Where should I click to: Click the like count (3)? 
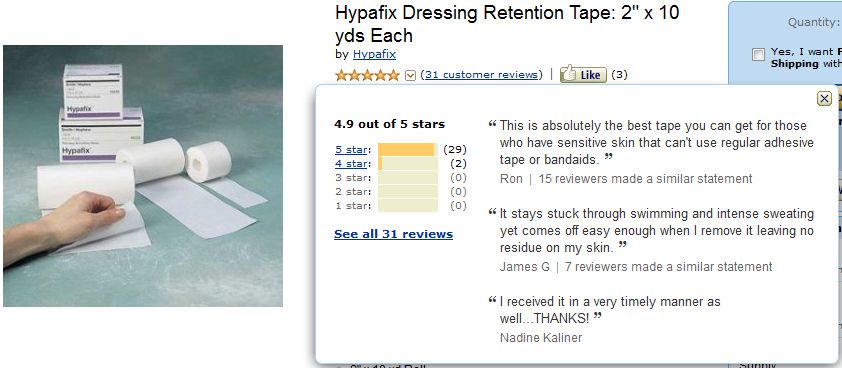619,75
